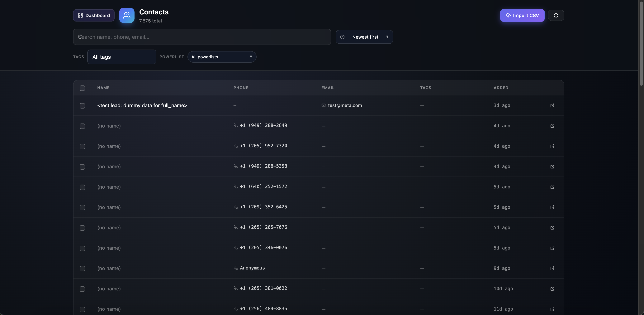Open contact (205) 381-0022 external link icon
Screen dimensions: 644x315
pos(552,289)
